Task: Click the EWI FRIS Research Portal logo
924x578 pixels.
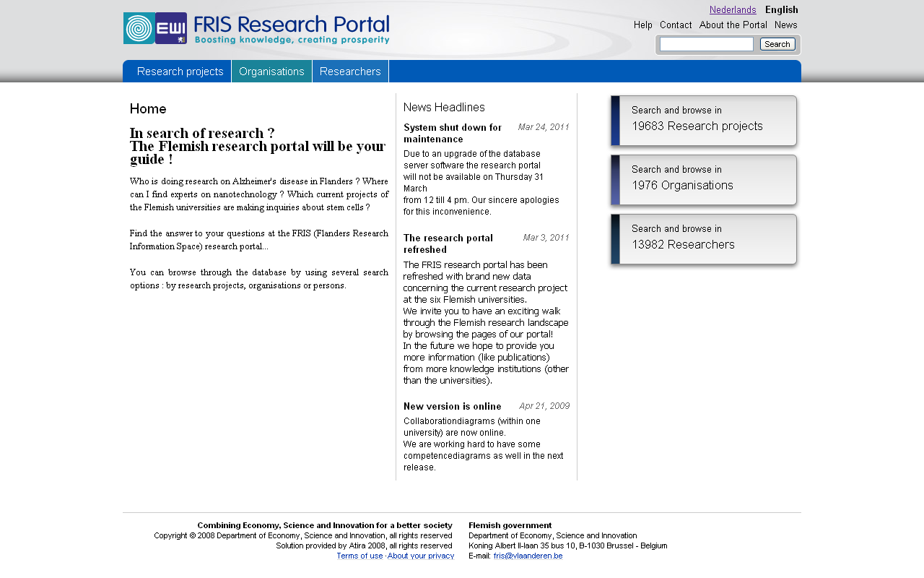Action: coord(256,29)
